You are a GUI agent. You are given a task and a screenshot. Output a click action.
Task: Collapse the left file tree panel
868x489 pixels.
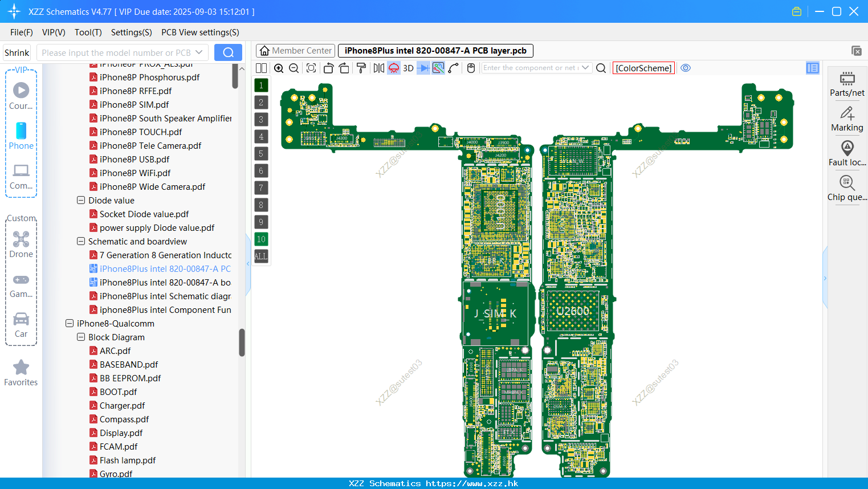click(248, 264)
